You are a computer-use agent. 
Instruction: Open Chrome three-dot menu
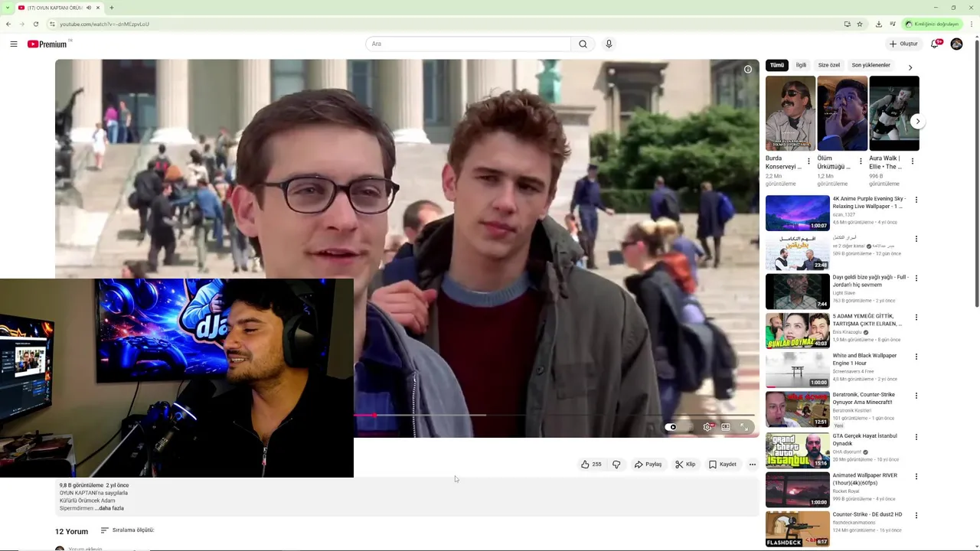coord(972,24)
